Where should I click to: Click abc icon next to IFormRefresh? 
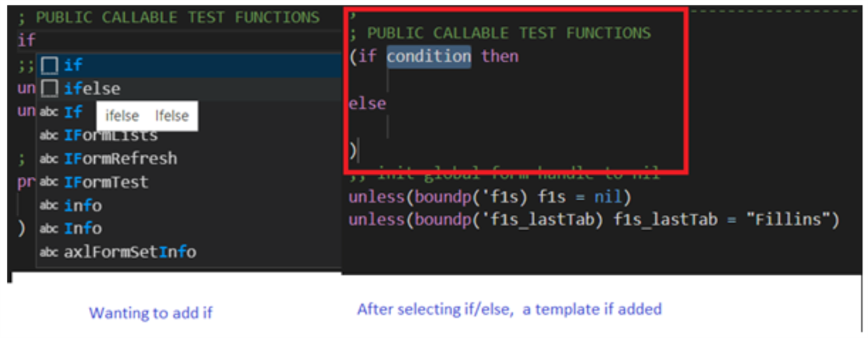(49, 159)
